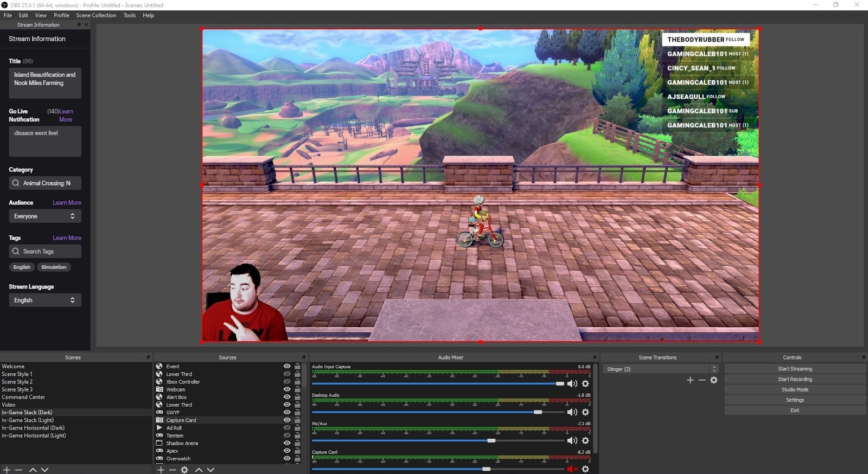Image resolution: width=868 pixels, height=474 pixels.
Task: Close the Stream Information dock
Action: pos(86,25)
